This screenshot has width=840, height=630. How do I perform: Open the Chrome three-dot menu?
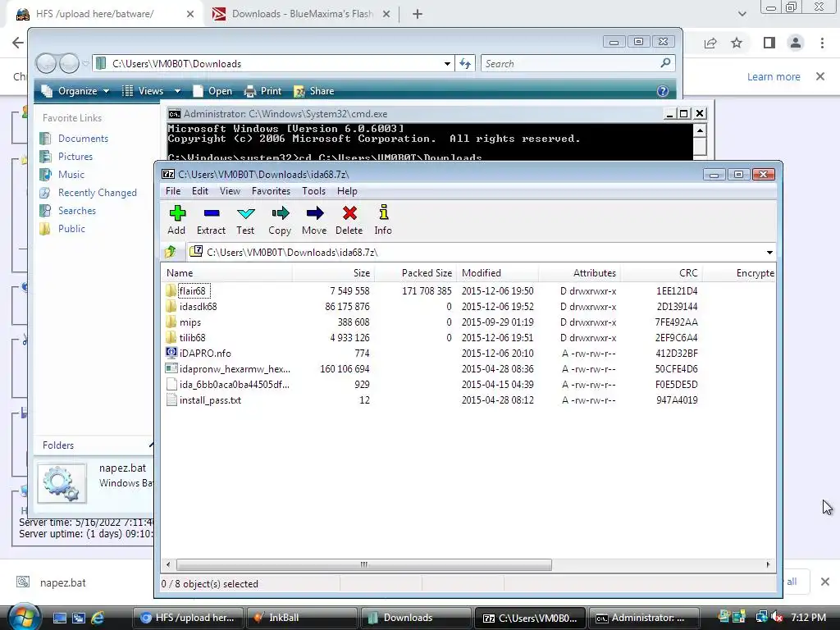coord(822,43)
